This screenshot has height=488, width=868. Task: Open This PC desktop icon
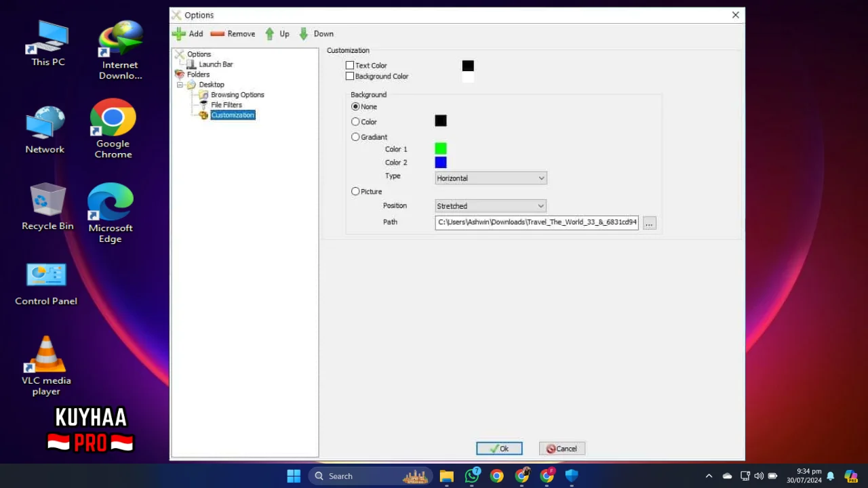click(49, 43)
